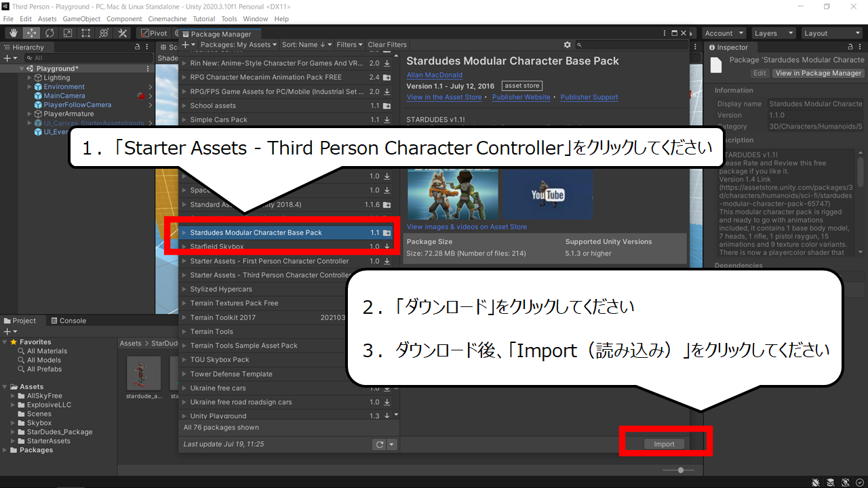Open the add package plus dropdown
Screen dimensions: 868x488
tap(189, 45)
